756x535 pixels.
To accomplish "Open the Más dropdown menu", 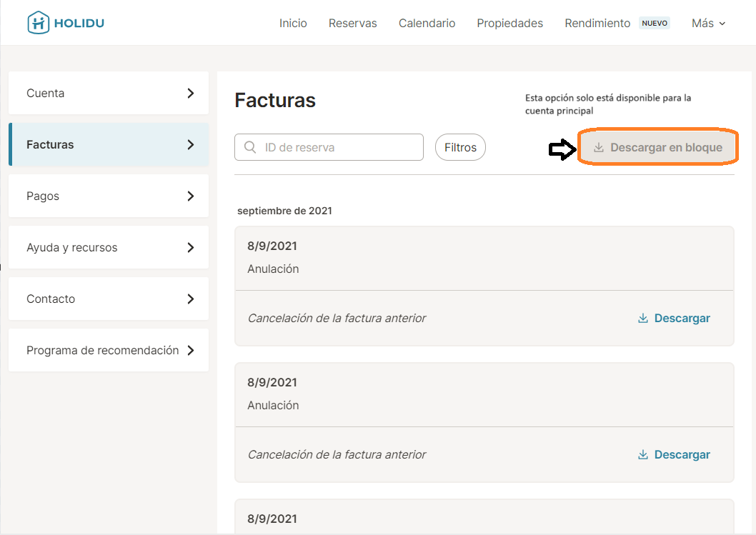I will coord(708,24).
